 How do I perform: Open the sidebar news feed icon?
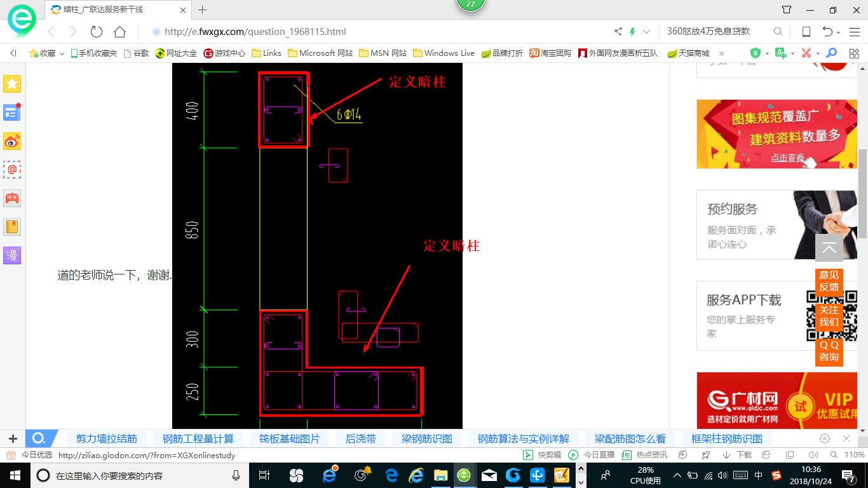[12, 112]
